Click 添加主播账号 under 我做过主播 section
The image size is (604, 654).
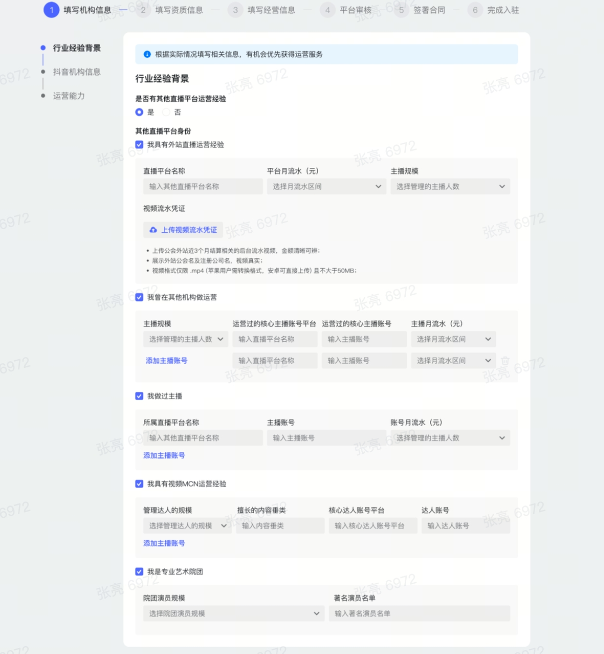click(165, 455)
